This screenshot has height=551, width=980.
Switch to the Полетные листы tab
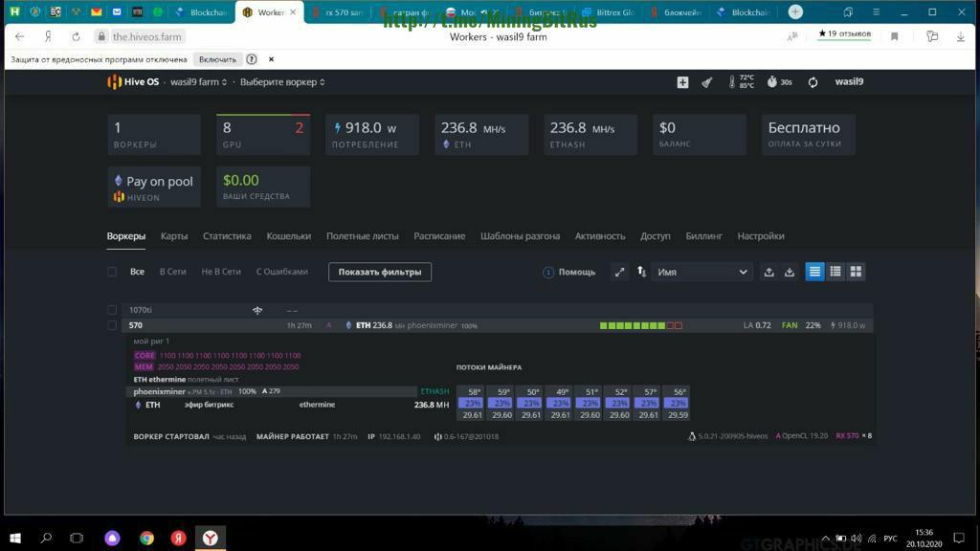pyautogui.click(x=363, y=236)
